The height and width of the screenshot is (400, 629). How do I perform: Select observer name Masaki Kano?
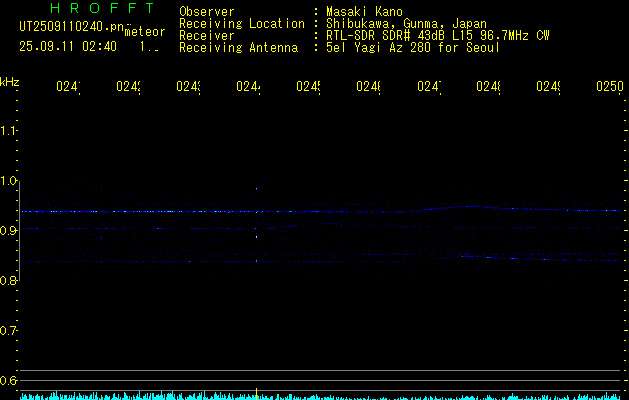tap(364, 12)
